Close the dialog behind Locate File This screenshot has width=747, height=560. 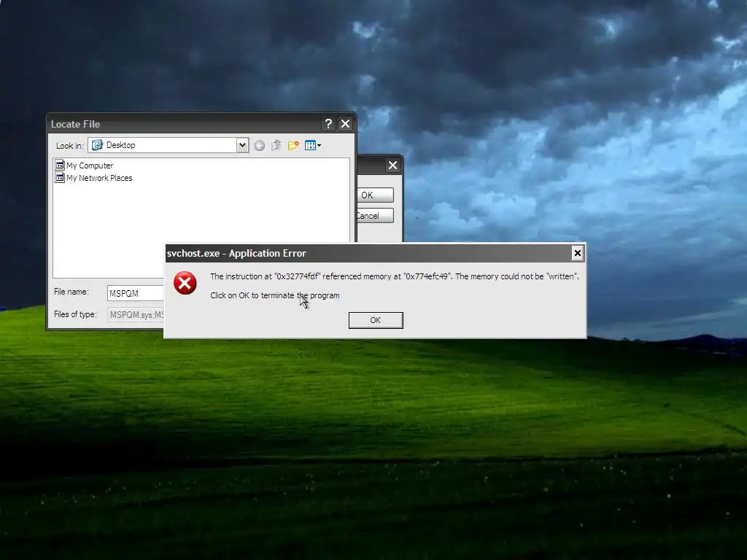[x=392, y=166]
